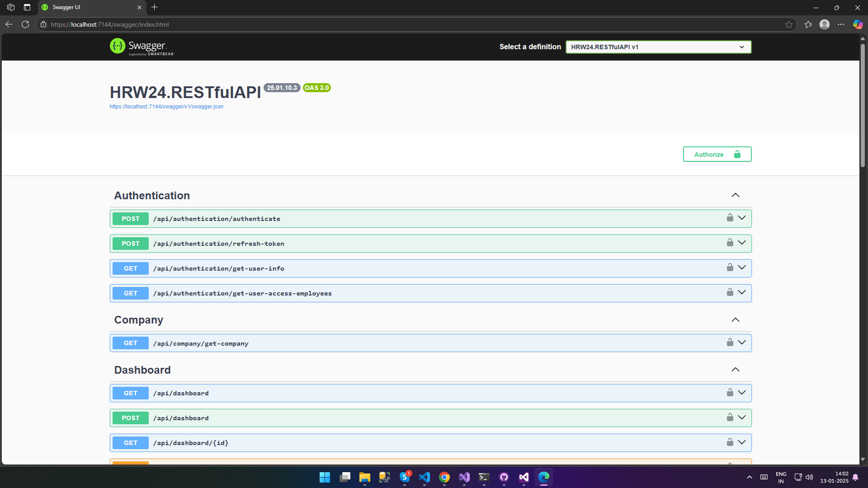Open the swagger.json link
Screen dimensions: 868x488
coord(166,107)
